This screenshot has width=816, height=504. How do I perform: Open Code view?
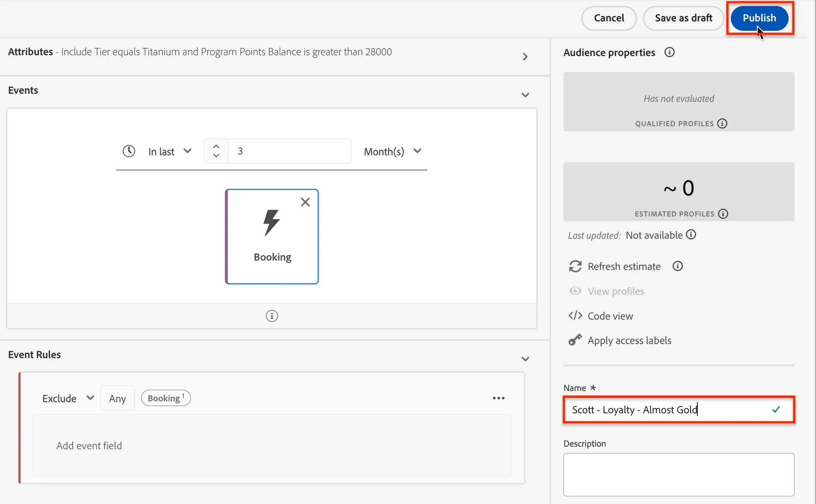click(610, 316)
